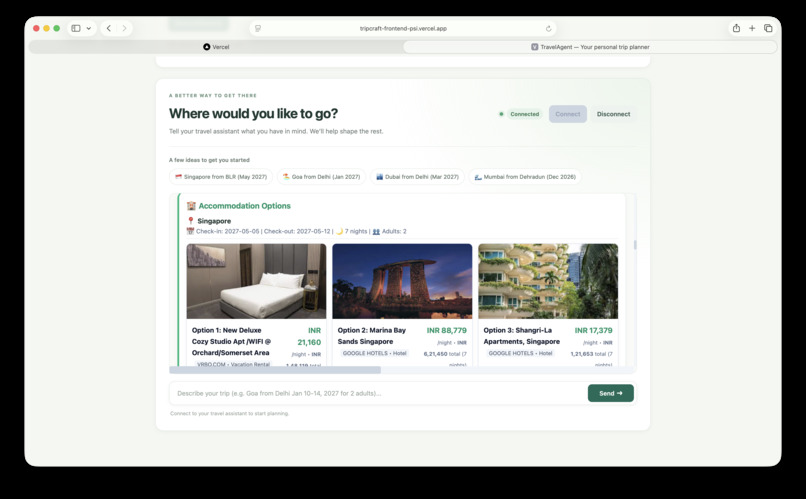Open the sidebar dropdown chevron
Screen dimensions: 806x499
coord(89,28)
